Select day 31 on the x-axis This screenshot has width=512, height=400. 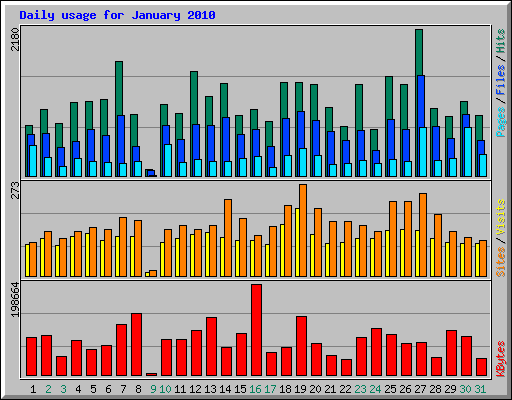[480, 389]
